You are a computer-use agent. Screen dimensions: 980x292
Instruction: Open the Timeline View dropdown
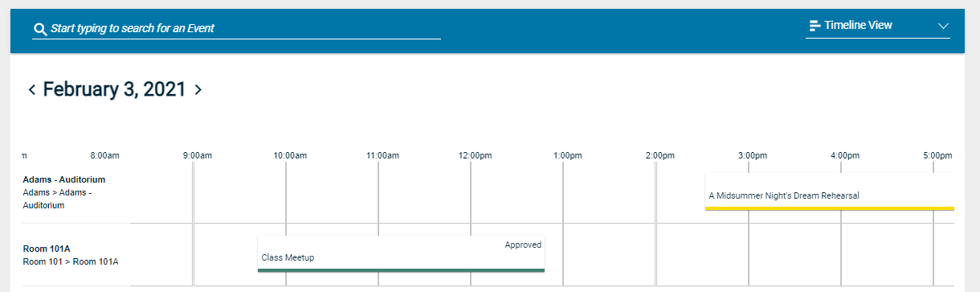pos(879,26)
